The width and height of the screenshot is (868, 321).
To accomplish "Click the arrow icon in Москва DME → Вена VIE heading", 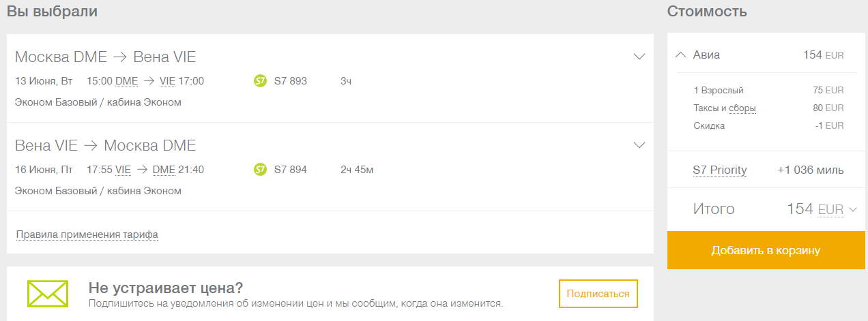I will click(120, 57).
